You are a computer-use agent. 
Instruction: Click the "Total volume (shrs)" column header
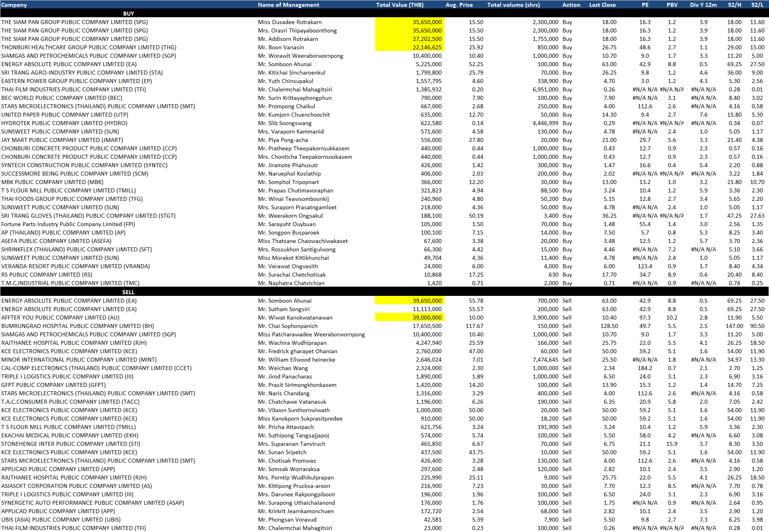pos(513,5)
